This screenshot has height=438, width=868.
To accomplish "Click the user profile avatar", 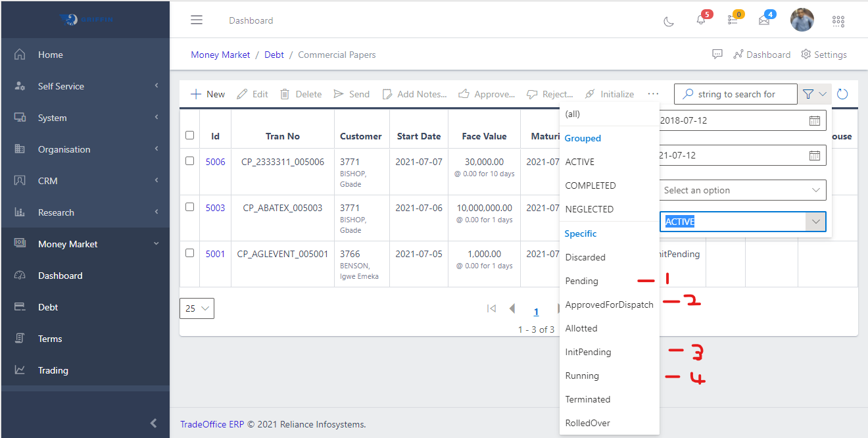I will tap(802, 20).
